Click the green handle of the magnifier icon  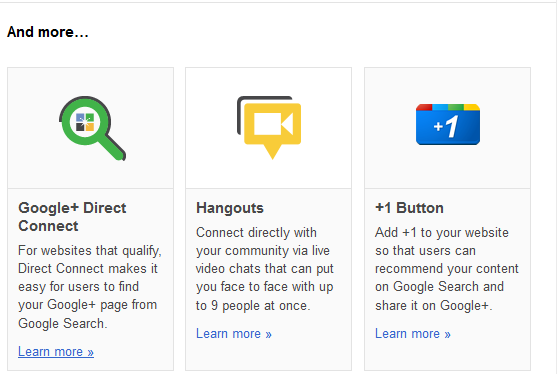[x=111, y=146]
